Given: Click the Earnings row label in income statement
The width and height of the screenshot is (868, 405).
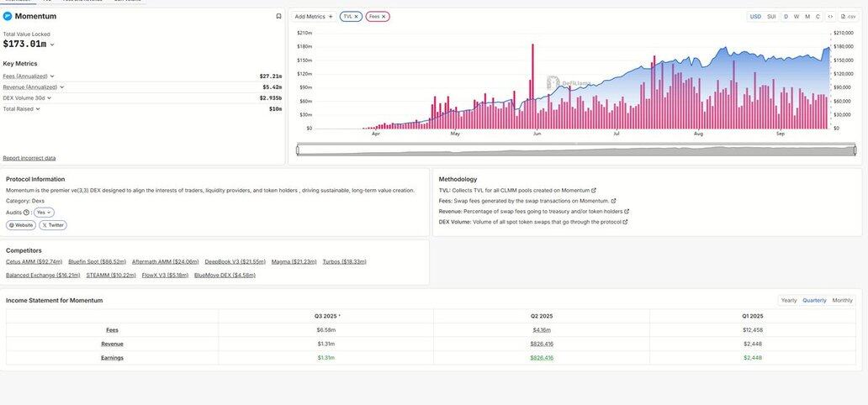Looking at the screenshot, I should coord(113,358).
